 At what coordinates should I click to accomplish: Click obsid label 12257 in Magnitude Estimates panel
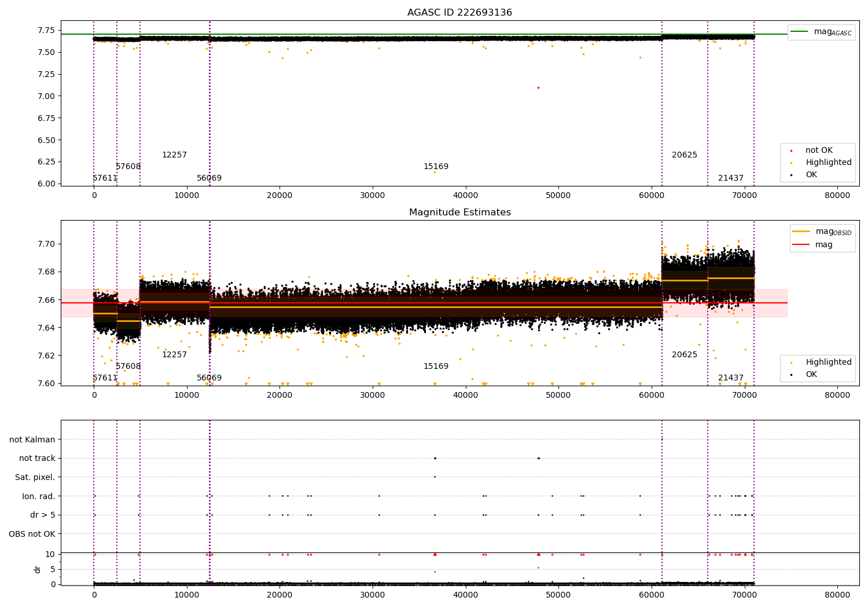[174, 355]
